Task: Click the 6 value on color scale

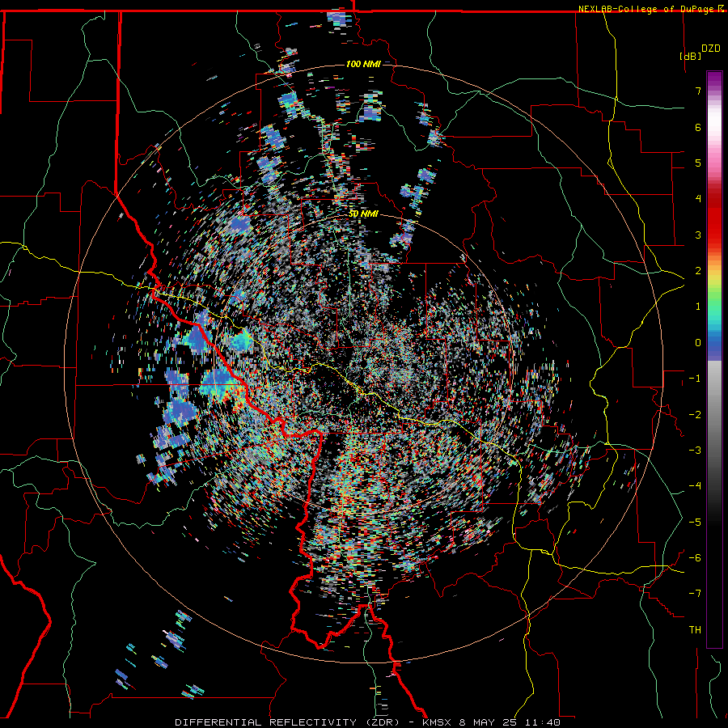Action: (x=698, y=127)
